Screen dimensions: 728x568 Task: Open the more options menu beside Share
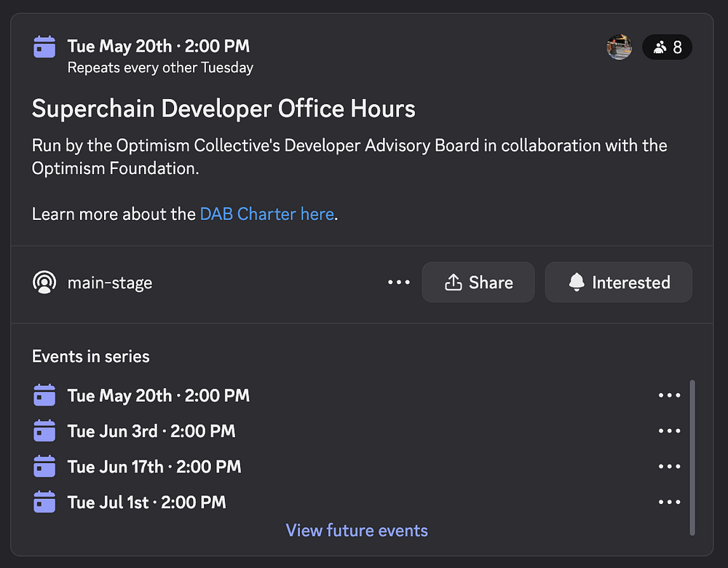point(399,282)
